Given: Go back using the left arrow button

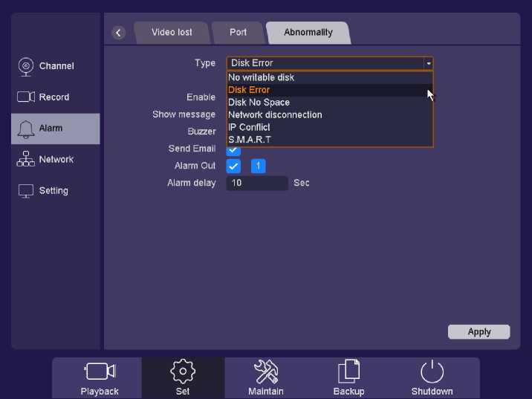Looking at the screenshot, I should tap(119, 33).
